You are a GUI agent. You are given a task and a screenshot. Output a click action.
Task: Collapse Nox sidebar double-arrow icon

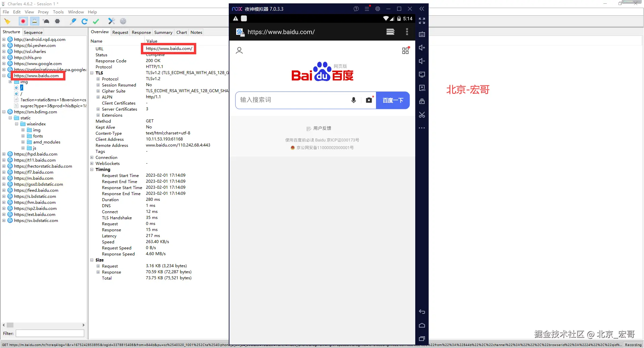coord(422,9)
